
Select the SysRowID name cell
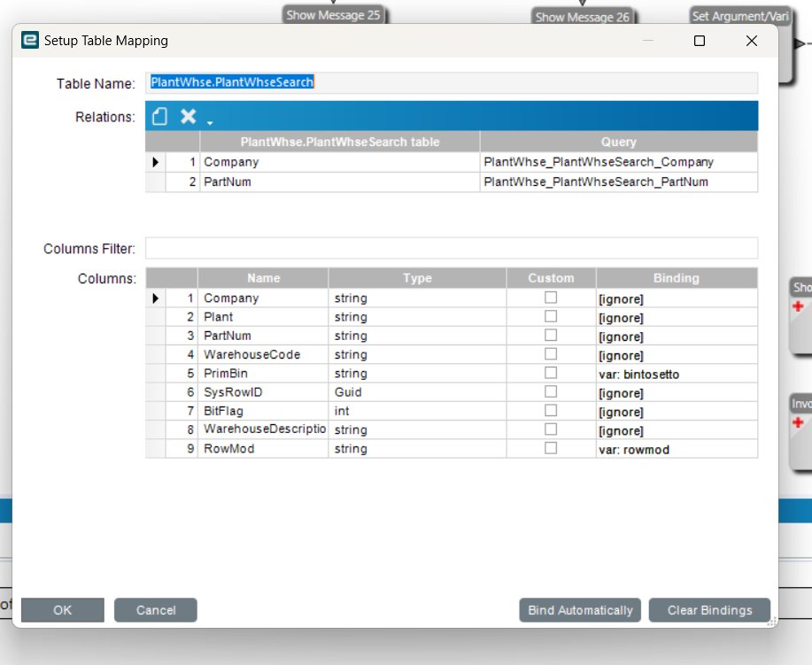coord(263,392)
